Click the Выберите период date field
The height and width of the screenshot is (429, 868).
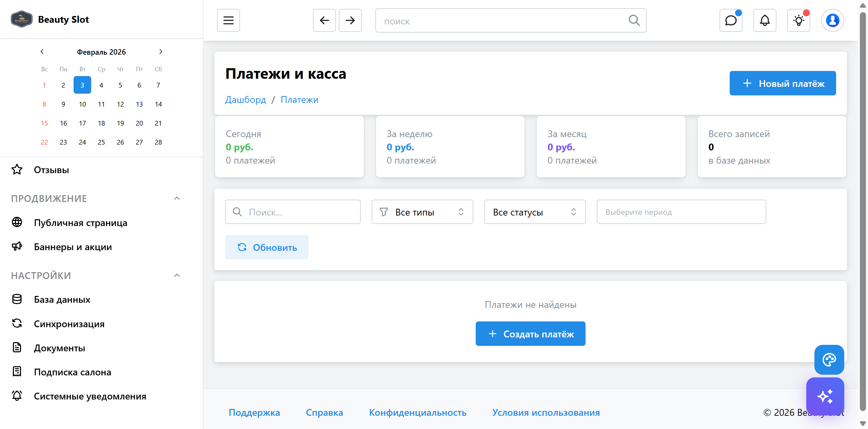pyautogui.click(x=681, y=212)
